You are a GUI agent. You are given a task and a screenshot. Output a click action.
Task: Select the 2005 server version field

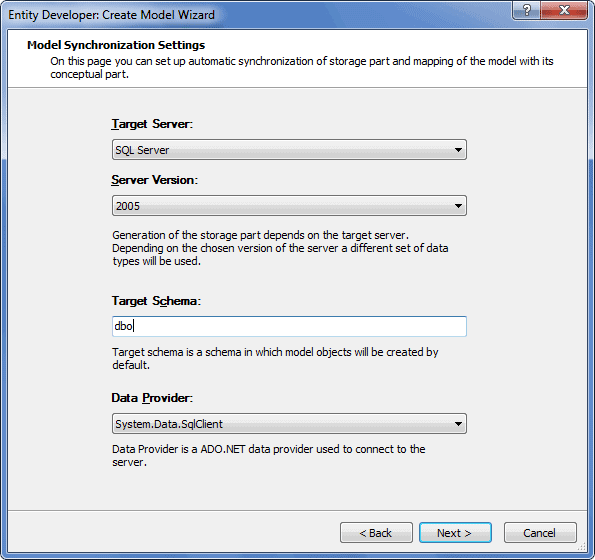(289, 206)
